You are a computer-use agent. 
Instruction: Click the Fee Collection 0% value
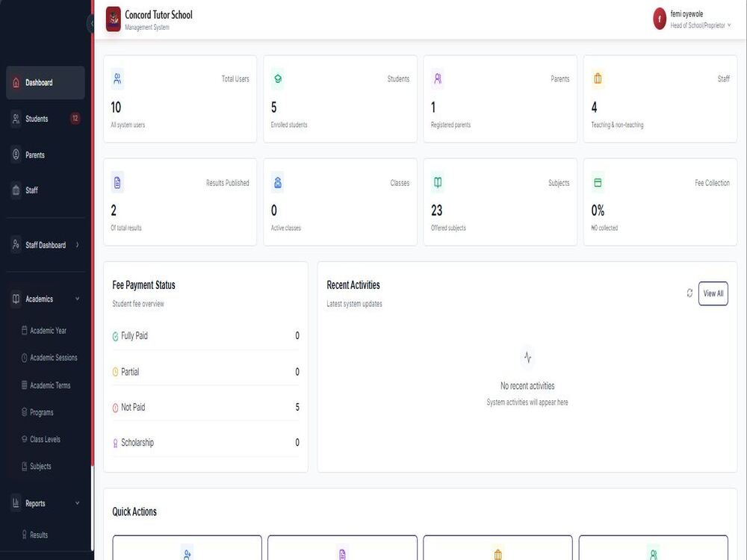point(598,211)
